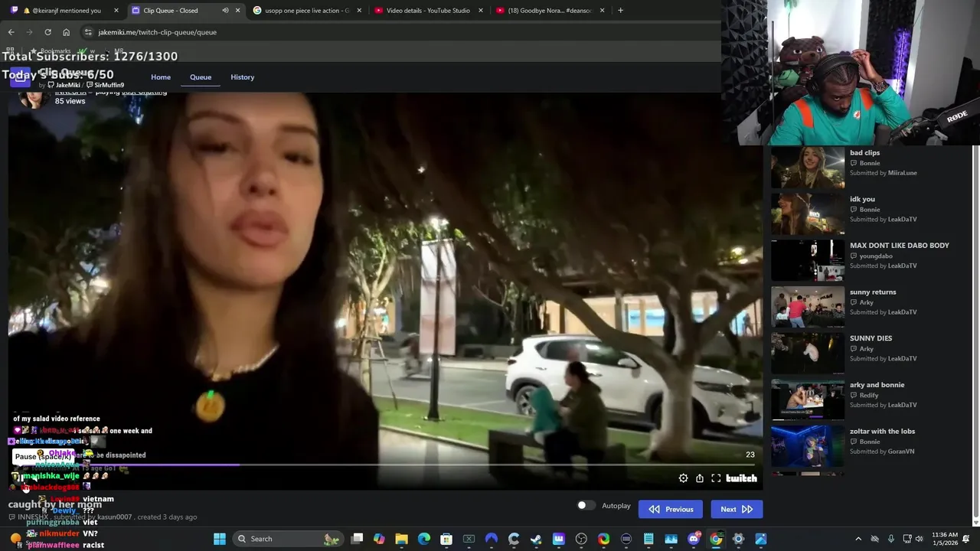The height and width of the screenshot is (551, 980).
Task: Go back using browser back arrow
Action: pos(11,32)
